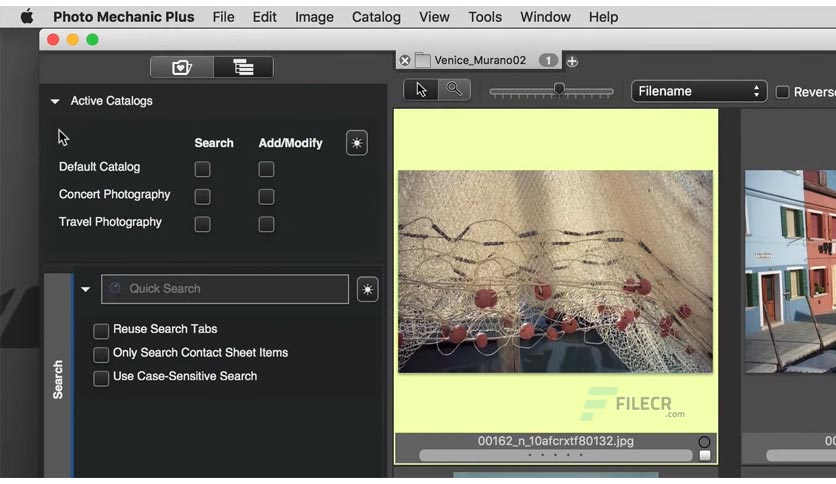Open the Filename sort dropdown

699,91
